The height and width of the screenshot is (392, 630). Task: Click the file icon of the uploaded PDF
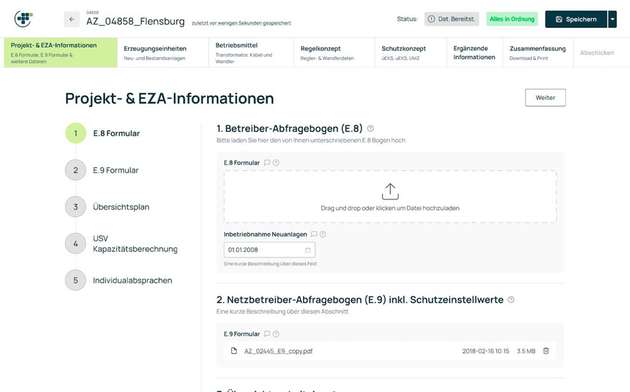[x=234, y=351]
